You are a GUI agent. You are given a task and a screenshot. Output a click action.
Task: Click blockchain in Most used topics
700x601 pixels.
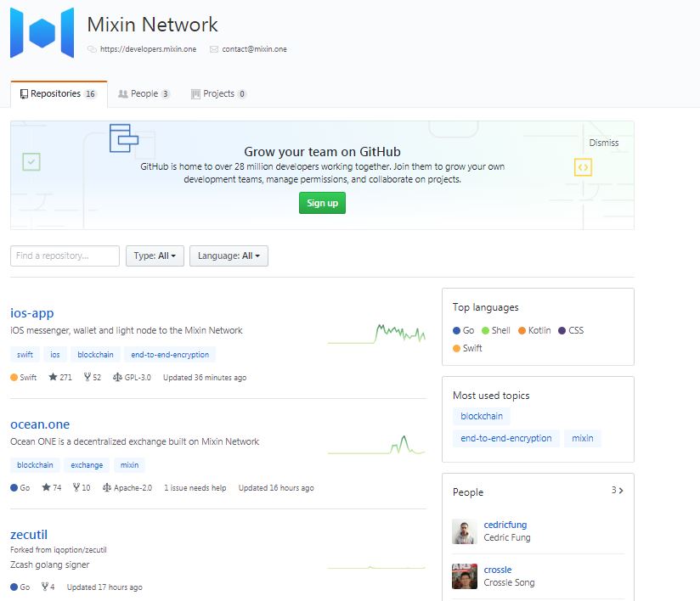click(x=481, y=416)
